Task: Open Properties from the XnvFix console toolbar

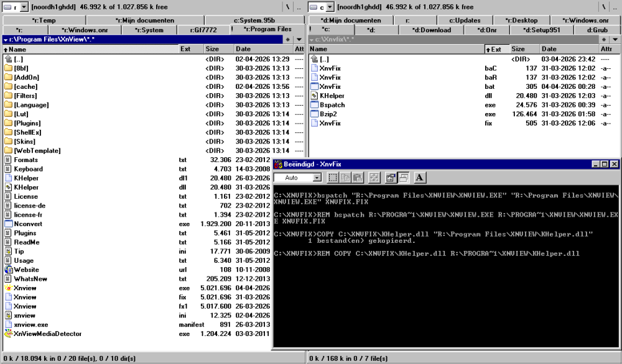Action: [391, 178]
